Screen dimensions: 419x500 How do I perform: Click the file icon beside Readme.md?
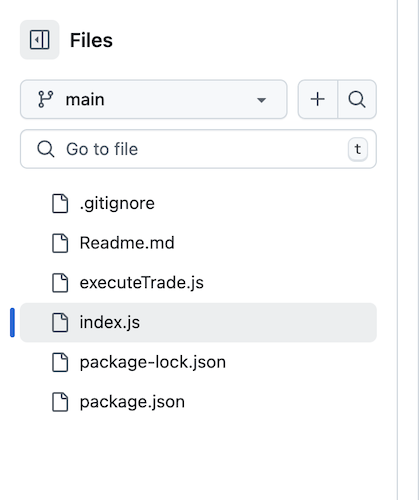point(60,243)
